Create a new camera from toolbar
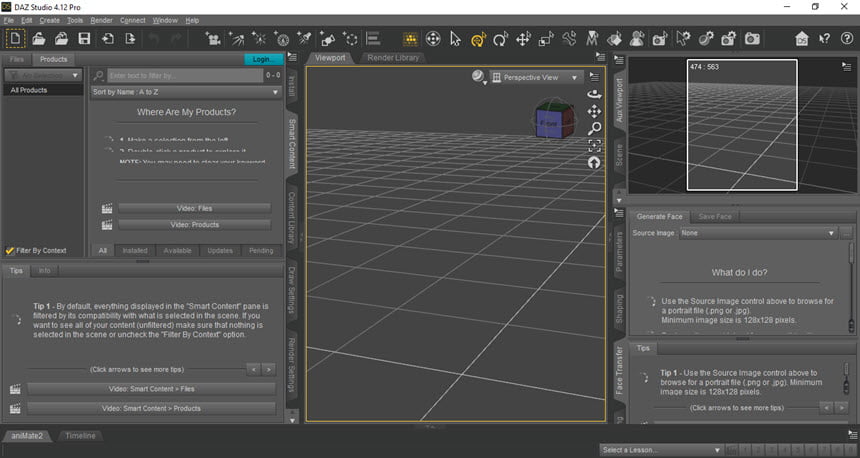This screenshot has height=458, width=860. (213, 39)
